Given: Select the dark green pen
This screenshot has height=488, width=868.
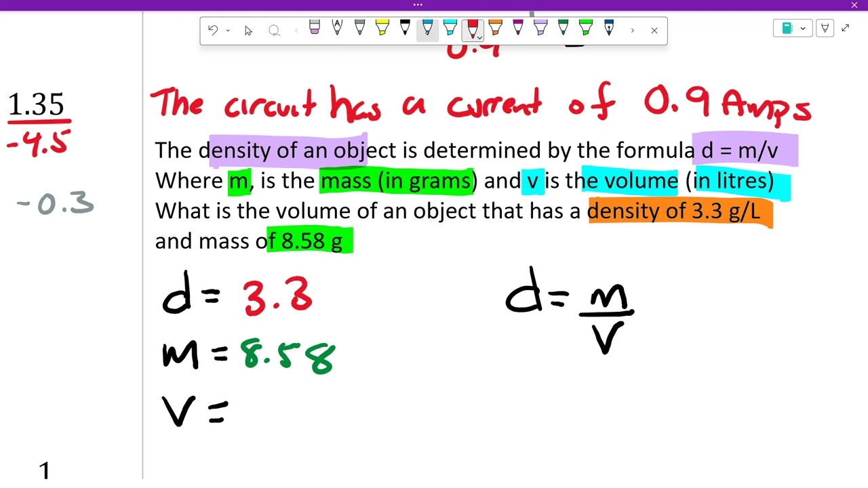Looking at the screenshot, I should (563, 28).
